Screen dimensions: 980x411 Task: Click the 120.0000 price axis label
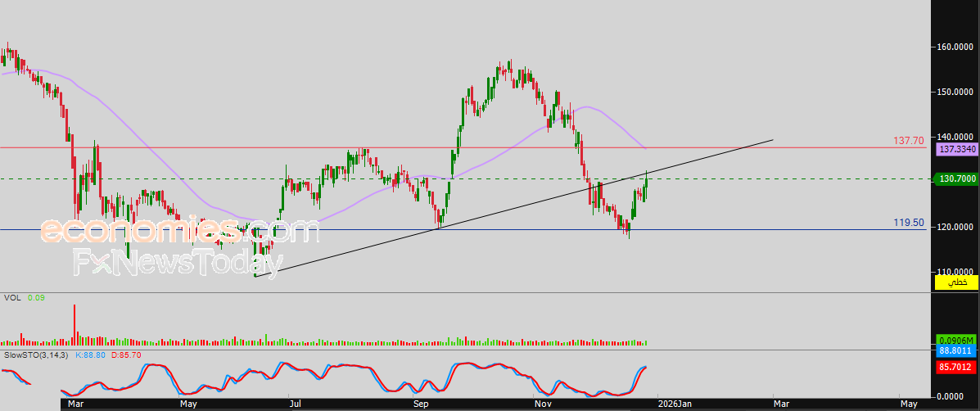pyautogui.click(x=955, y=228)
